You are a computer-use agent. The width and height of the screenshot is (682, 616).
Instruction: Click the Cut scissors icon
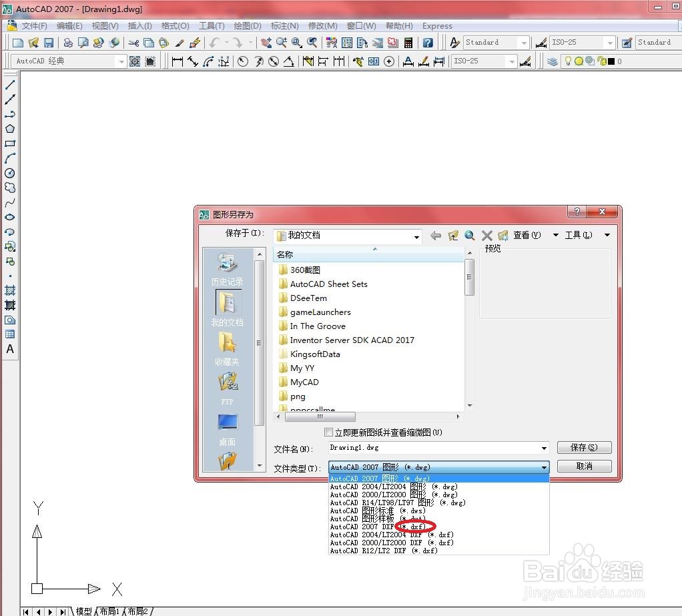[x=133, y=43]
